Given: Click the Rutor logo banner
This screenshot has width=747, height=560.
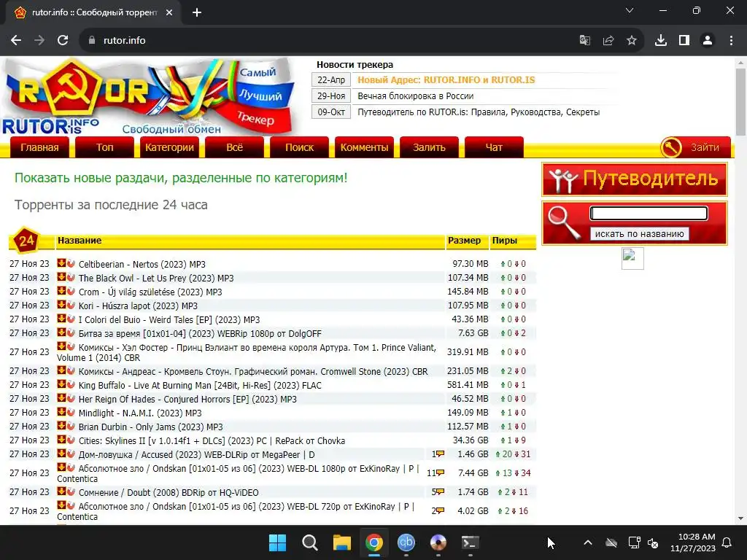Looking at the screenshot, I should (147, 97).
